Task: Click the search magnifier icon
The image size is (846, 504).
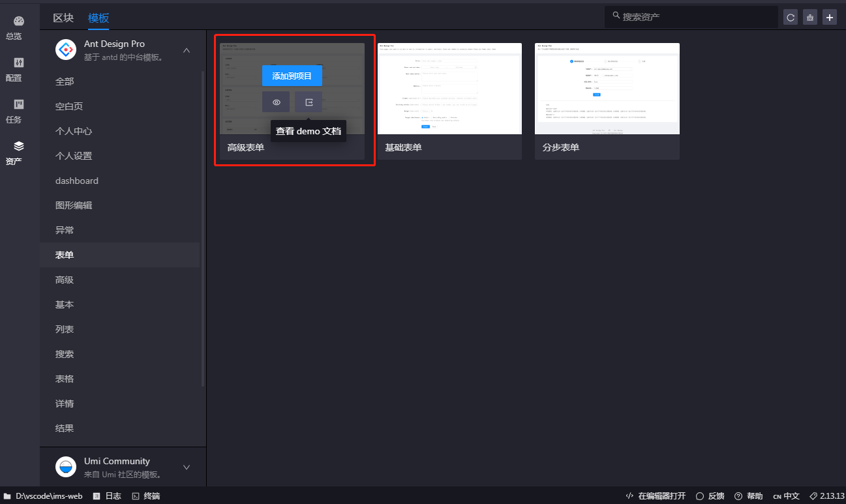Action: coord(616,15)
